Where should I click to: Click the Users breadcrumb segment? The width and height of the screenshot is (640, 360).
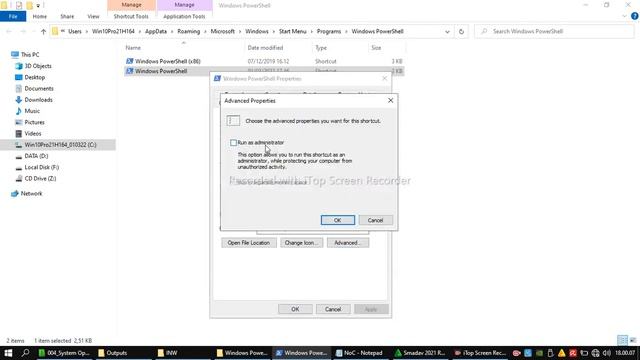pyautogui.click(x=75, y=31)
